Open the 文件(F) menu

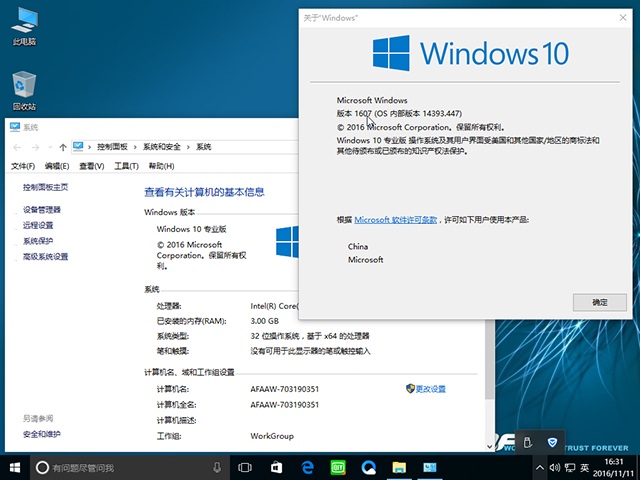[x=23, y=166]
